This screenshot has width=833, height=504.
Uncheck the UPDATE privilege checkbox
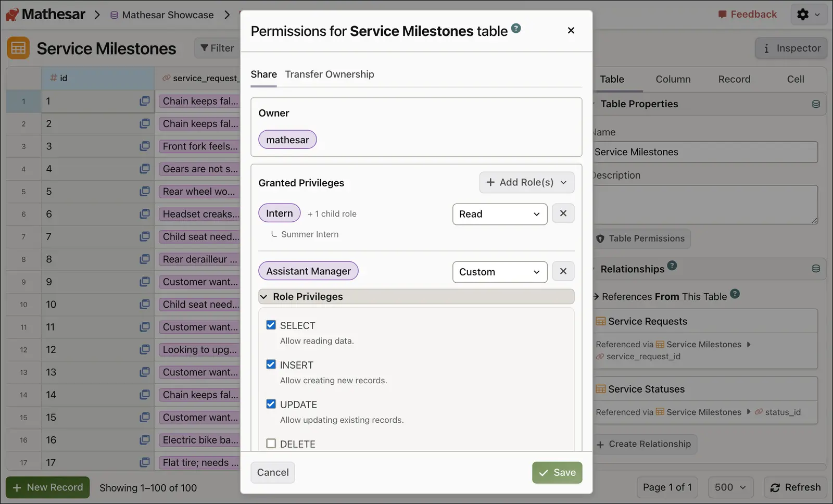[x=271, y=404]
